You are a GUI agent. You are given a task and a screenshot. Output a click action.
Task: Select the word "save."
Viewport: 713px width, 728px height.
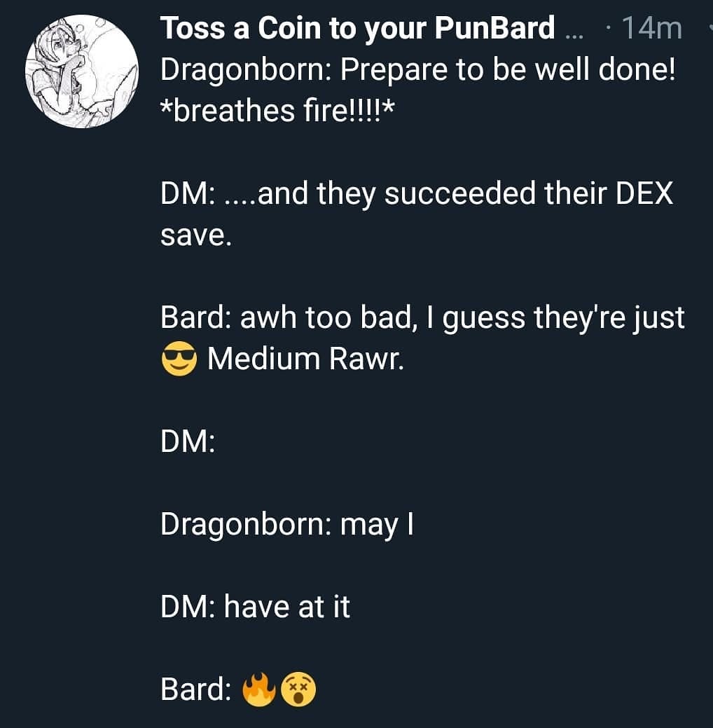coord(196,236)
